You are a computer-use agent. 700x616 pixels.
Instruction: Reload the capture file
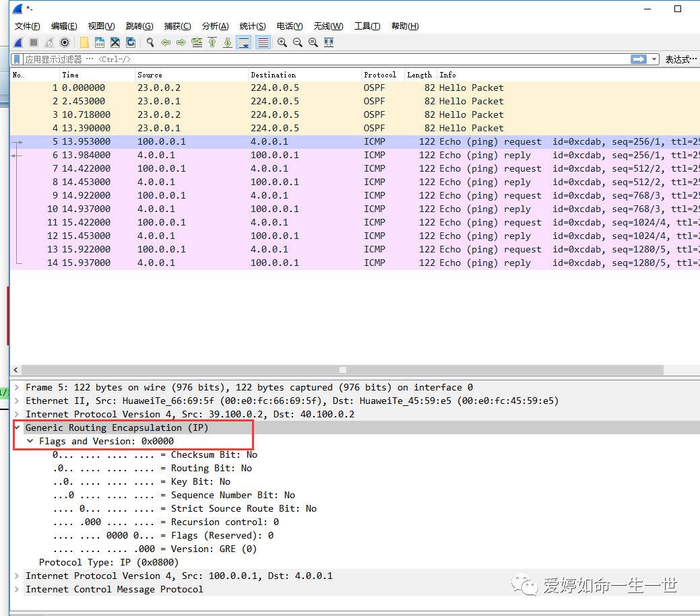click(131, 43)
